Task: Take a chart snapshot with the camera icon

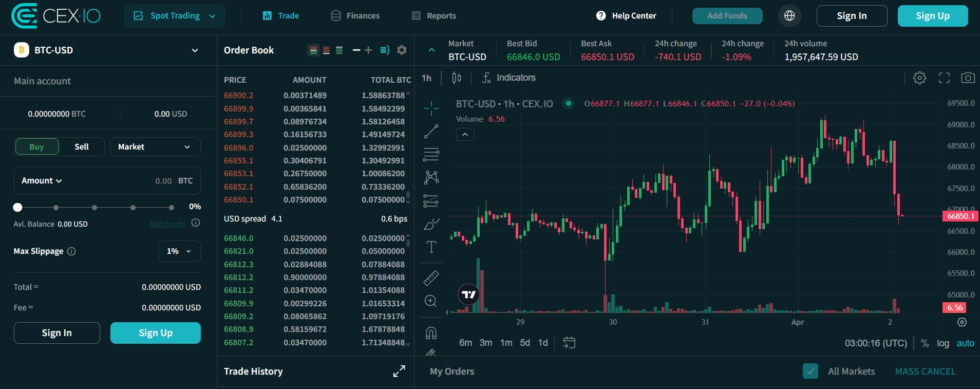Action: 968,78
